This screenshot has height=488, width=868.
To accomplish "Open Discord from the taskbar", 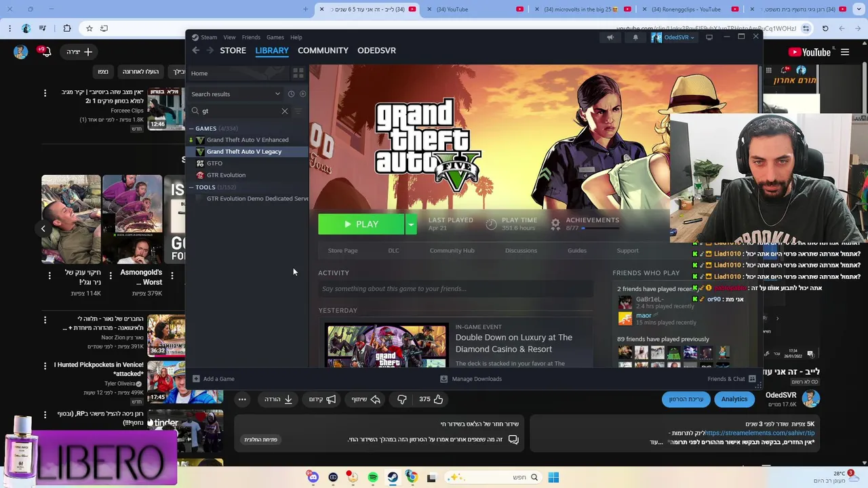I will [313, 477].
